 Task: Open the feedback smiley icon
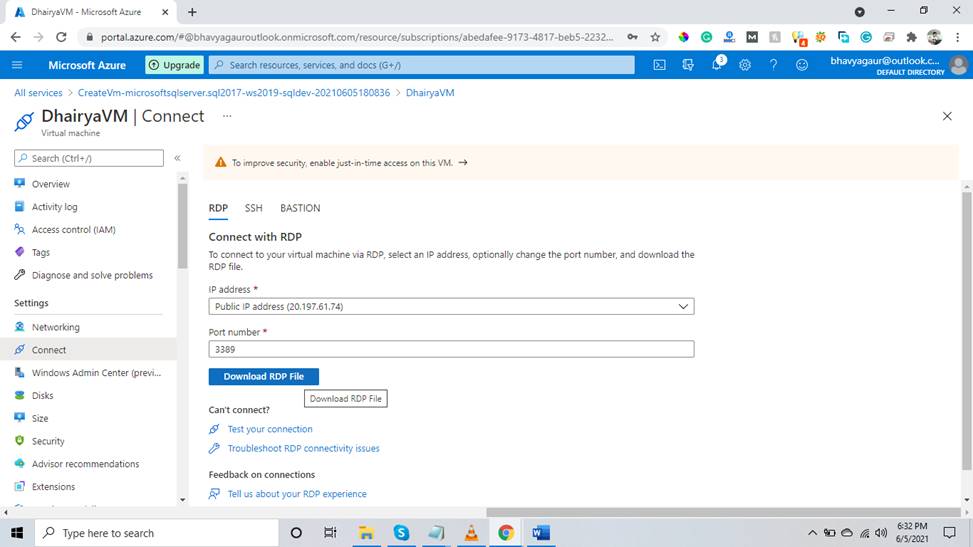802,65
